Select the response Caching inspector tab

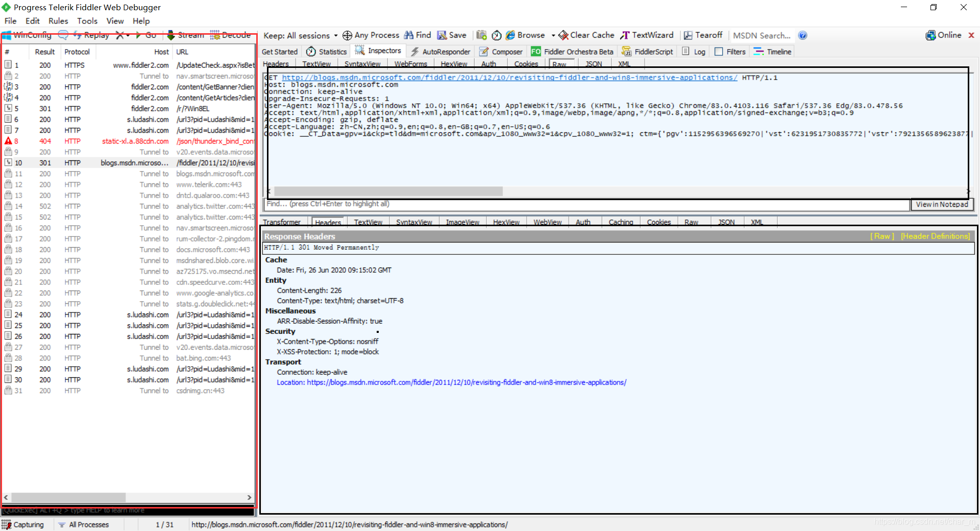point(621,222)
